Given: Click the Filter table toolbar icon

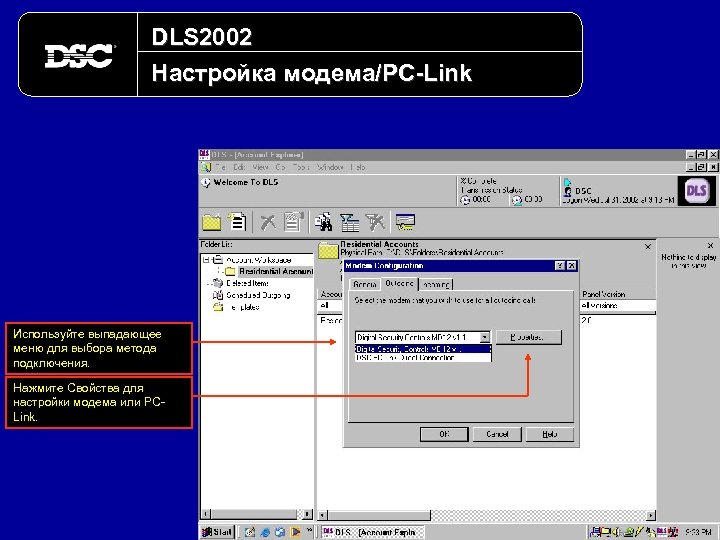Looking at the screenshot, I should [349, 223].
